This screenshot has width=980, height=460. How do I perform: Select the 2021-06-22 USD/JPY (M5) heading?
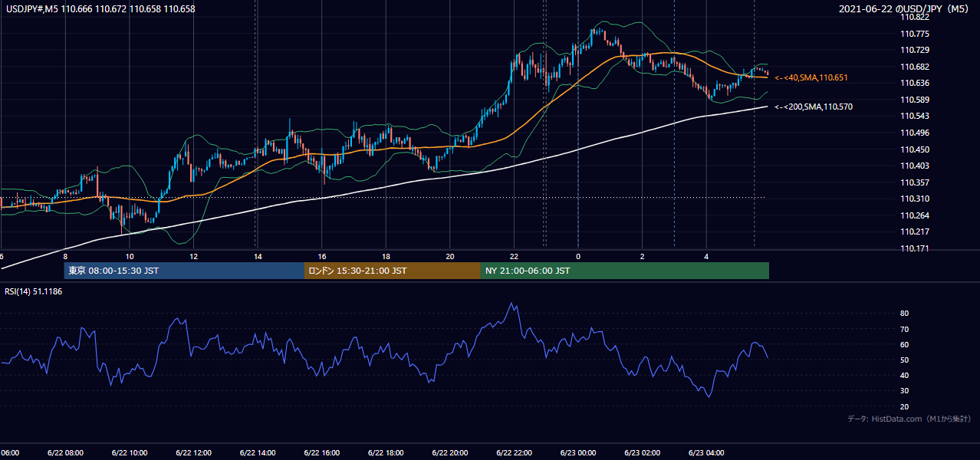click(x=904, y=8)
